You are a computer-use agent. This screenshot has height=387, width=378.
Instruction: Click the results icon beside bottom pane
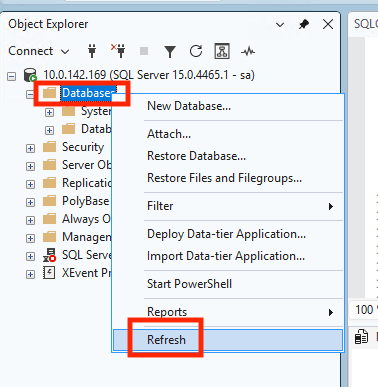(361, 336)
